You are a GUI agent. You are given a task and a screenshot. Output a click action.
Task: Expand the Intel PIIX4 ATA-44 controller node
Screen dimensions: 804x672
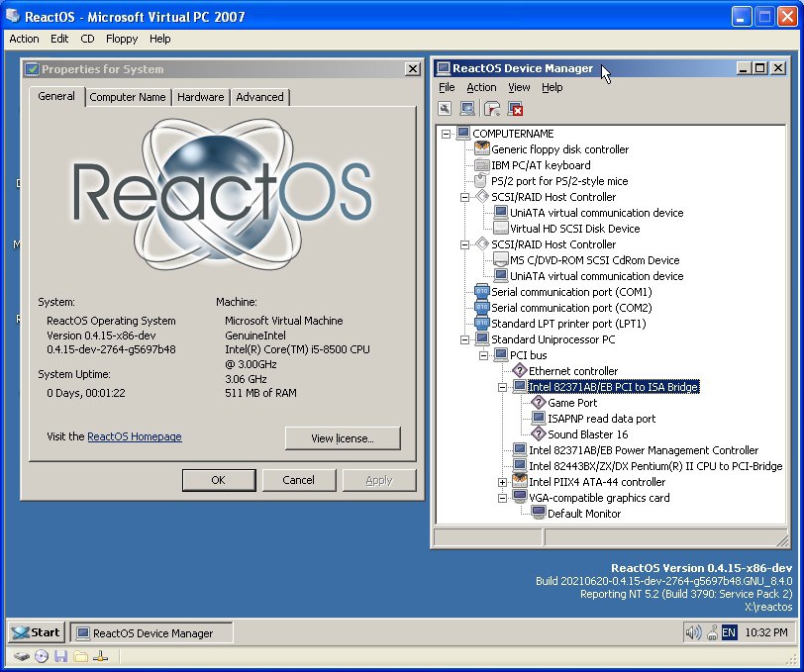click(x=503, y=482)
